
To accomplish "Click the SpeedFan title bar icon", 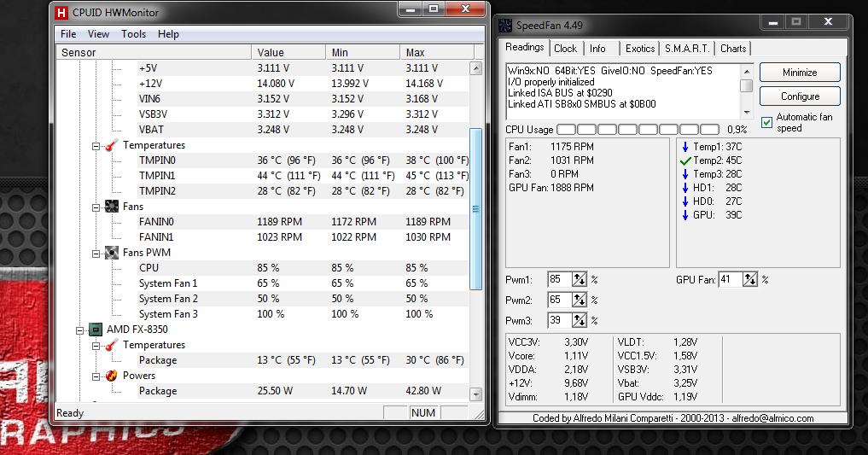I will [505, 26].
